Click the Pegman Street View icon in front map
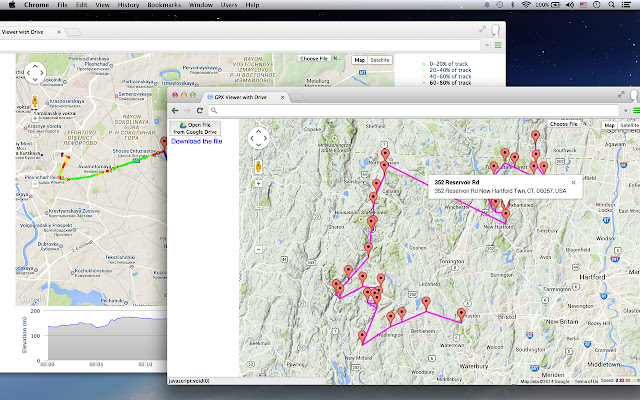Screen dimensions: 640x400 tap(258, 166)
